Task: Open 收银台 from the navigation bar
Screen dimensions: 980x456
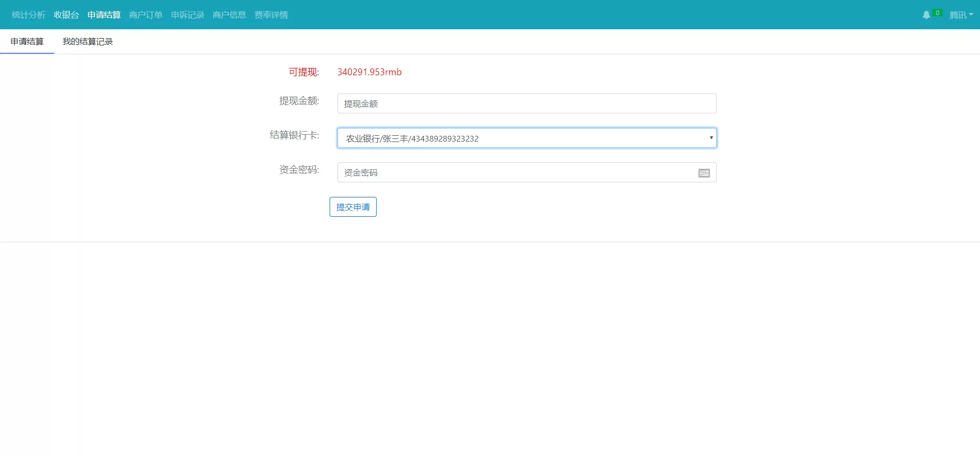Action: [66, 15]
